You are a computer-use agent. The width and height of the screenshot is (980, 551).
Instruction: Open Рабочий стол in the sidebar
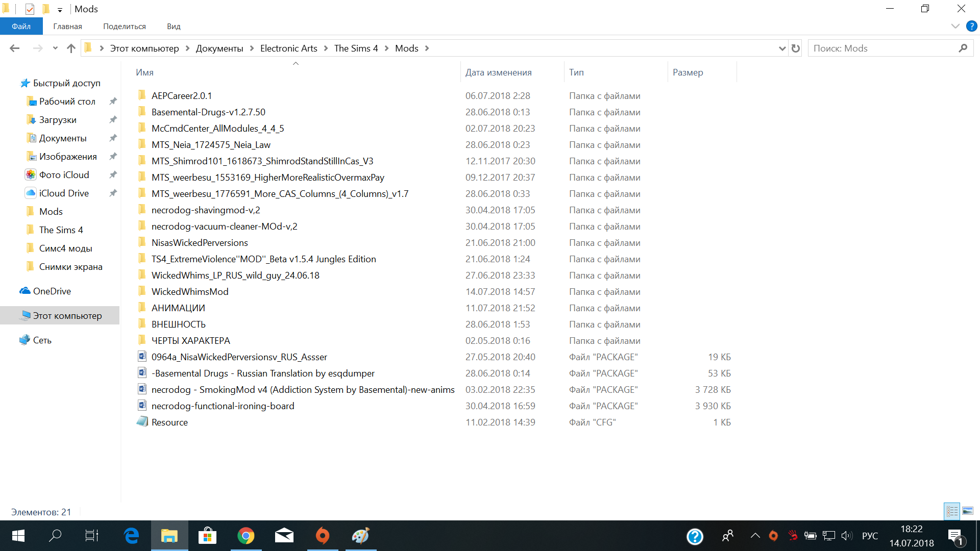(x=67, y=102)
